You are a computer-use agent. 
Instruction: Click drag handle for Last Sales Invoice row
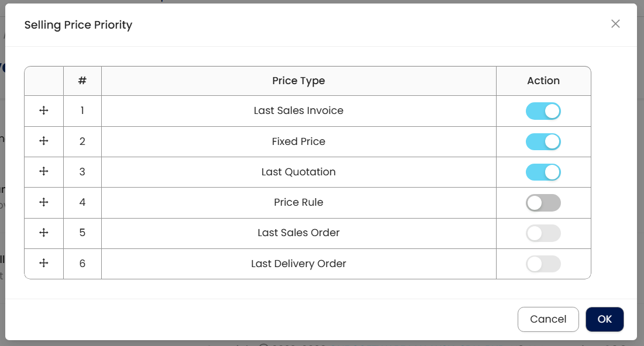43,110
